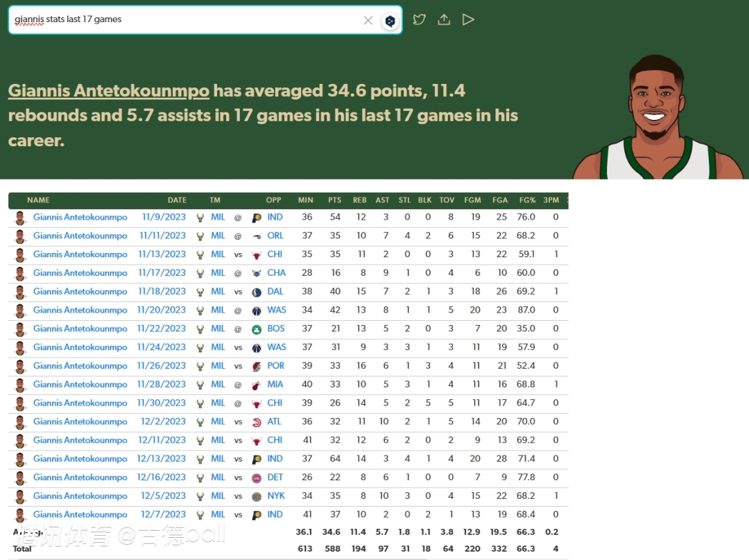This screenshot has width=749, height=560.
Task: Click the Twitter share icon
Action: click(419, 19)
